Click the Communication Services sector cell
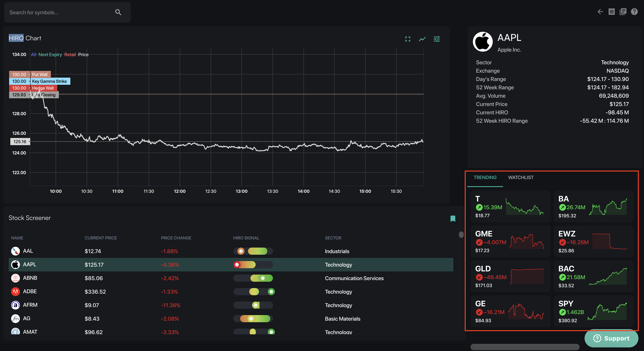This screenshot has width=644, height=351. (354, 278)
